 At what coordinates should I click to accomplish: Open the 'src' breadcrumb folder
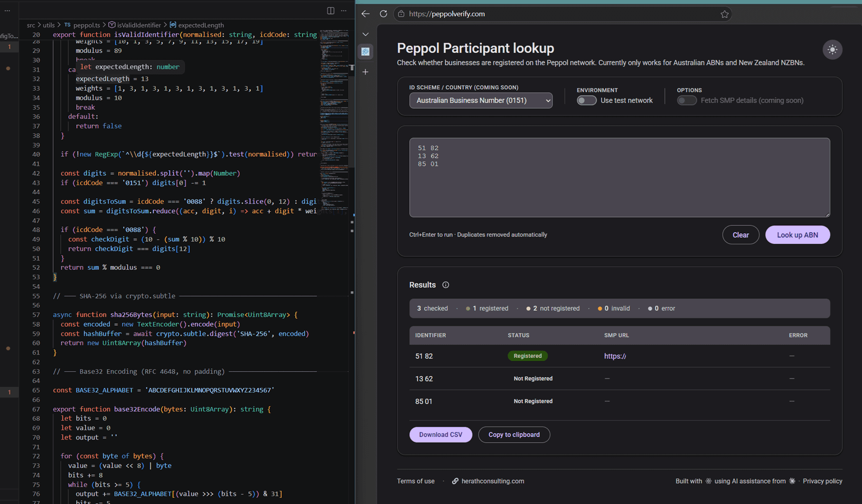pyautogui.click(x=31, y=25)
